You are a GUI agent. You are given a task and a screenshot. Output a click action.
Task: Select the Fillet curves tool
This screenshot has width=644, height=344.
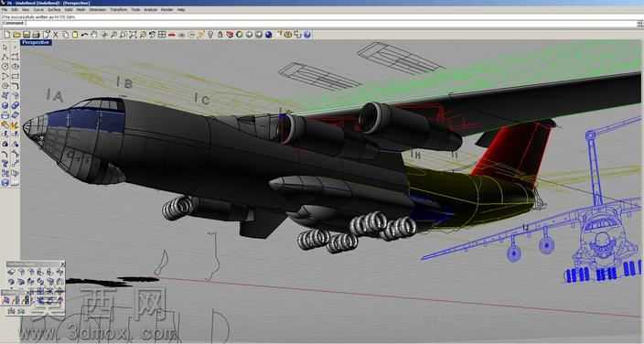coord(16,85)
